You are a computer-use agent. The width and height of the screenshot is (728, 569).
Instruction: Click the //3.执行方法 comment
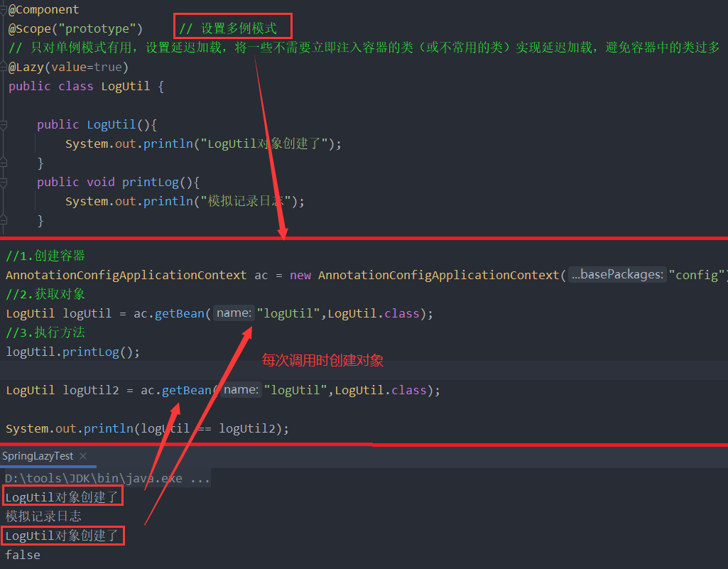45,332
